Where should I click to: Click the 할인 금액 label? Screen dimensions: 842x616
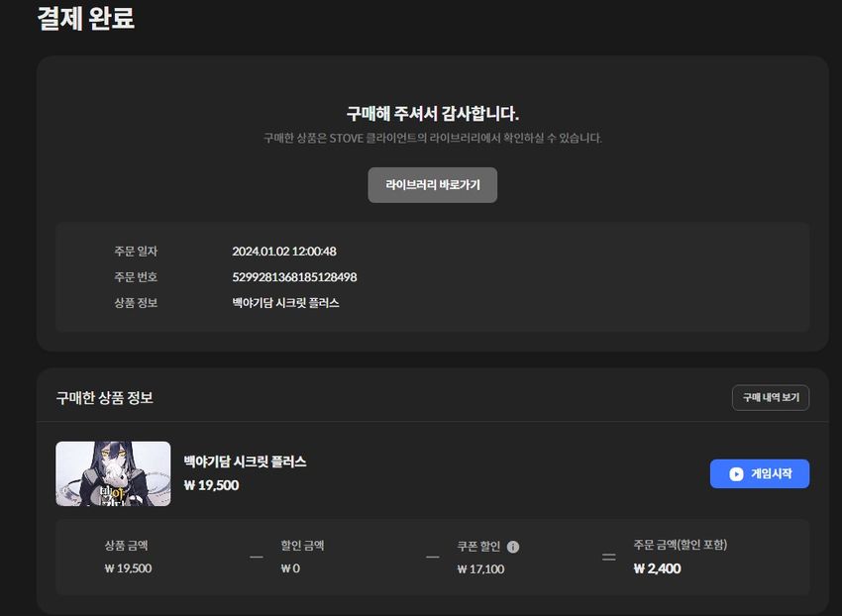[x=302, y=546]
